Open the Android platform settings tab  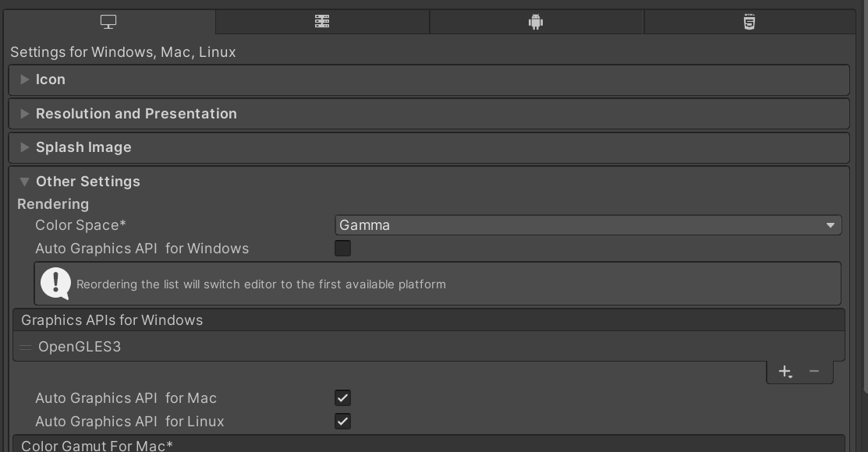pyautogui.click(x=536, y=22)
